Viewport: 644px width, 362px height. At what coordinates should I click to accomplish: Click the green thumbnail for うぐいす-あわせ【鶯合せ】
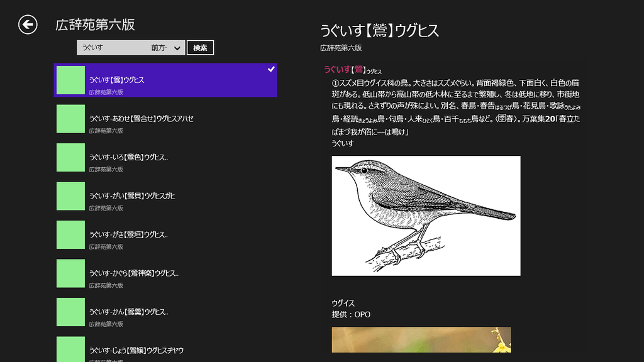pos(70,119)
